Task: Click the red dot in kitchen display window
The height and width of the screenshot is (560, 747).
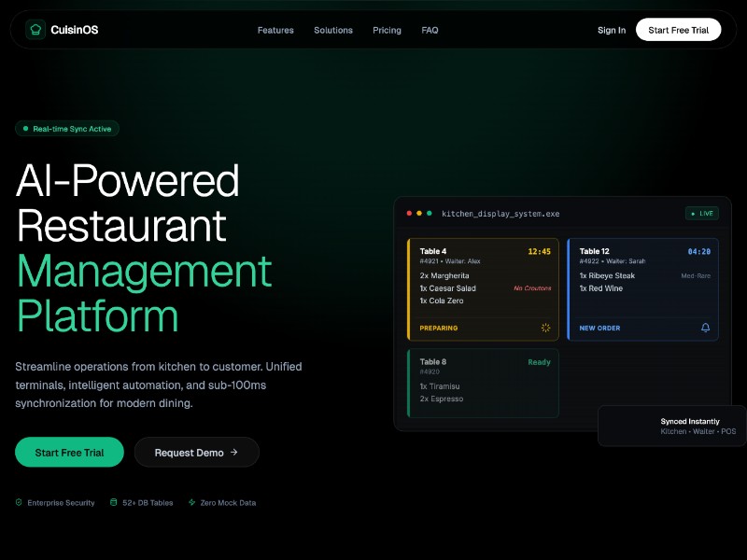Action: pos(409,214)
